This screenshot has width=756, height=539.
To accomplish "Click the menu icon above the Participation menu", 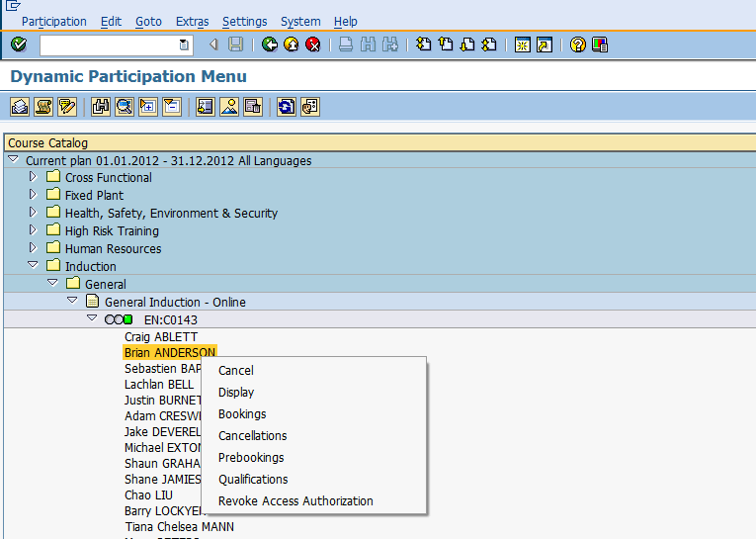I will [13, 5].
